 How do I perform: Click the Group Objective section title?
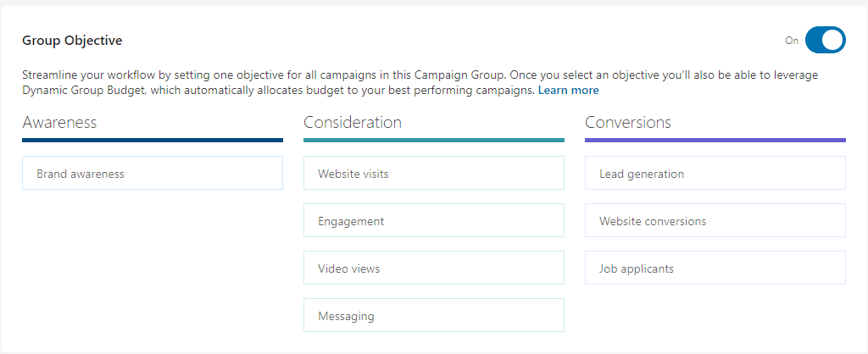(72, 41)
